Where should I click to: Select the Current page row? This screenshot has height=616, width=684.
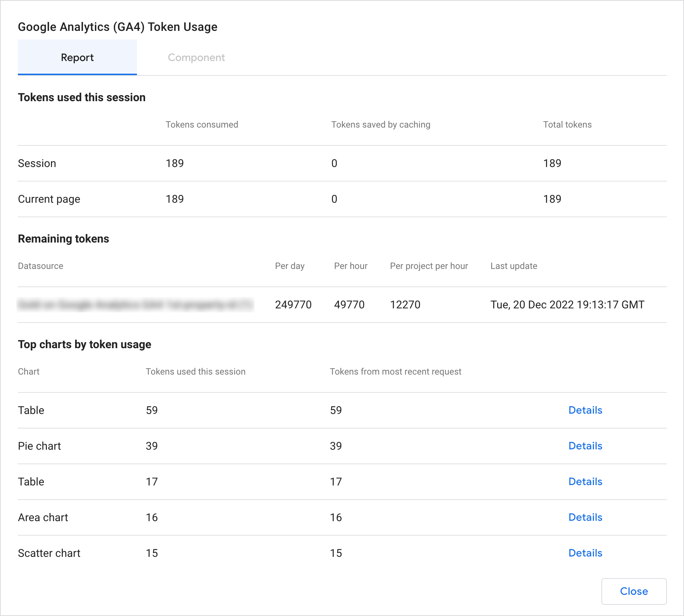click(x=49, y=199)
